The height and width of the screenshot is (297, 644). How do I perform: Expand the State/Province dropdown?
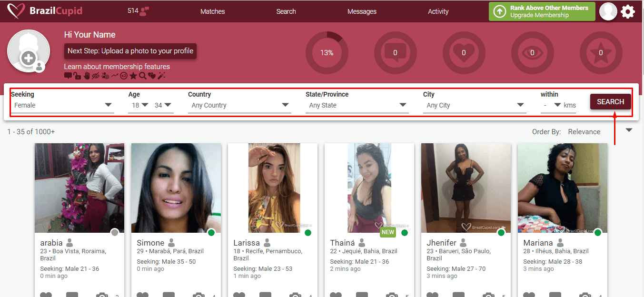(357, 106)
